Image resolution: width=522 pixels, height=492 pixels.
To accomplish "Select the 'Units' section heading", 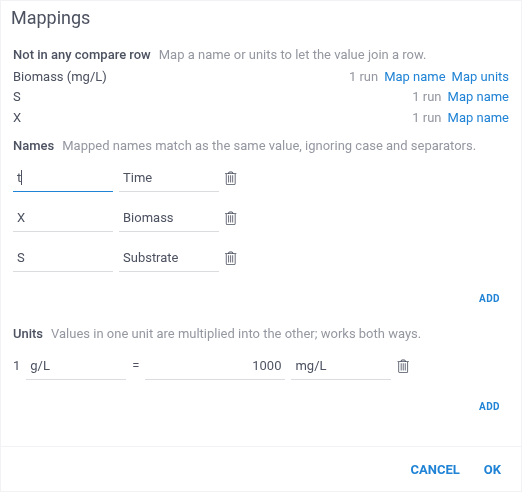I will click(28, 334).
